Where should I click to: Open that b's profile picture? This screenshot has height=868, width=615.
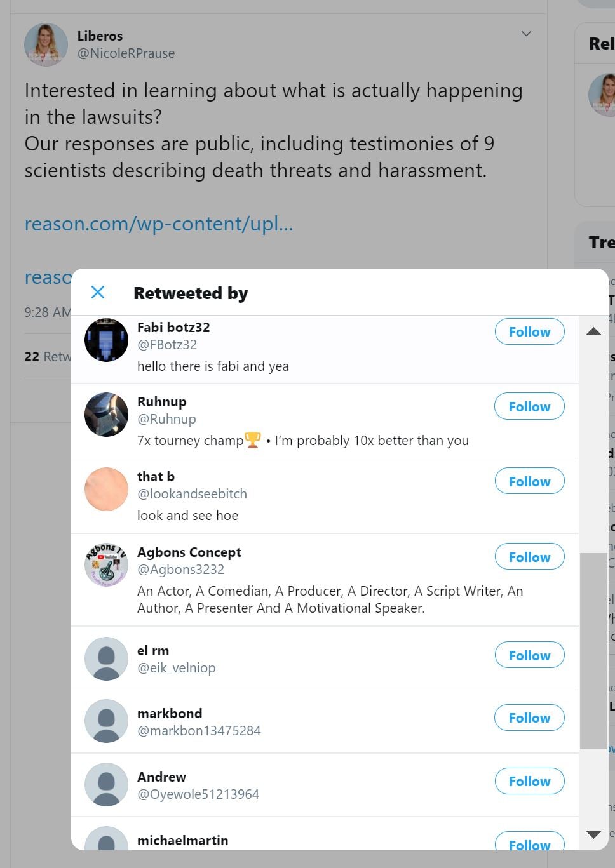(106, 490)
